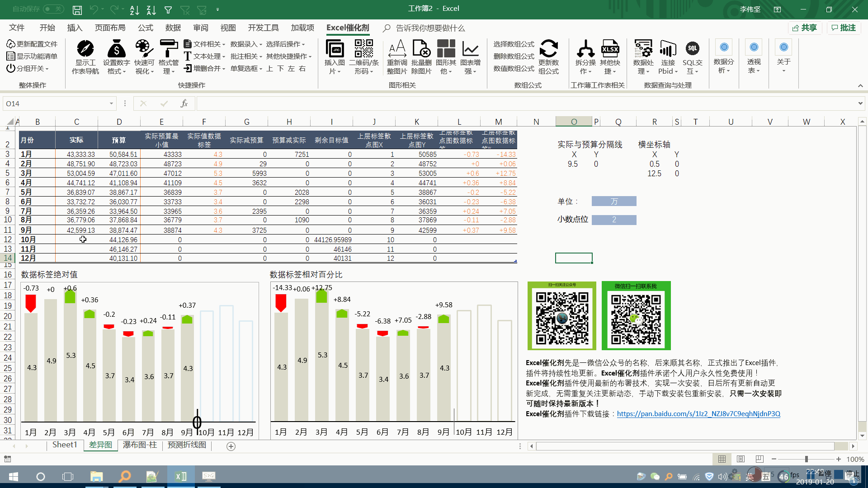Open the 文本处理 dropdown menu

(x=204, y=56)
